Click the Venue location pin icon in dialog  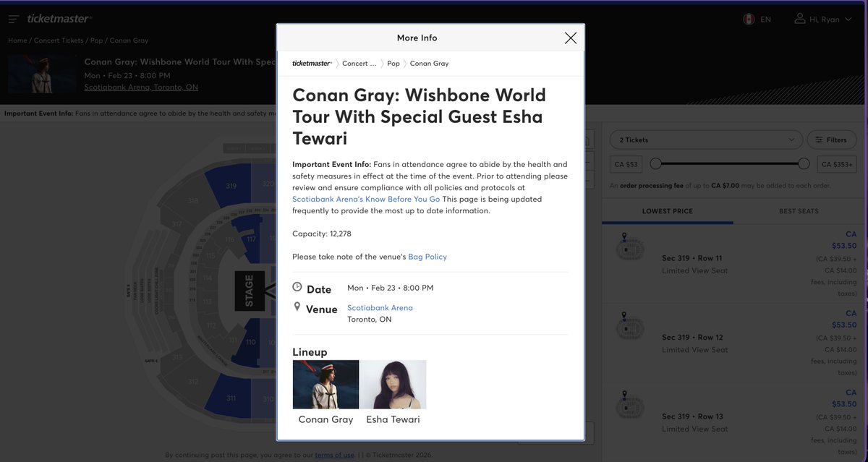coord(297,307)
